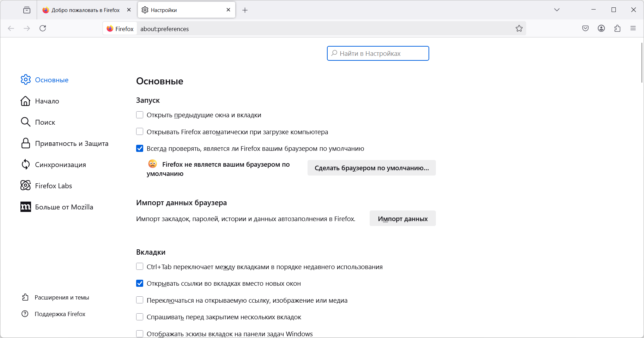Enable tab thumbnails on Windows taskbar checkbox

(140, 334)
